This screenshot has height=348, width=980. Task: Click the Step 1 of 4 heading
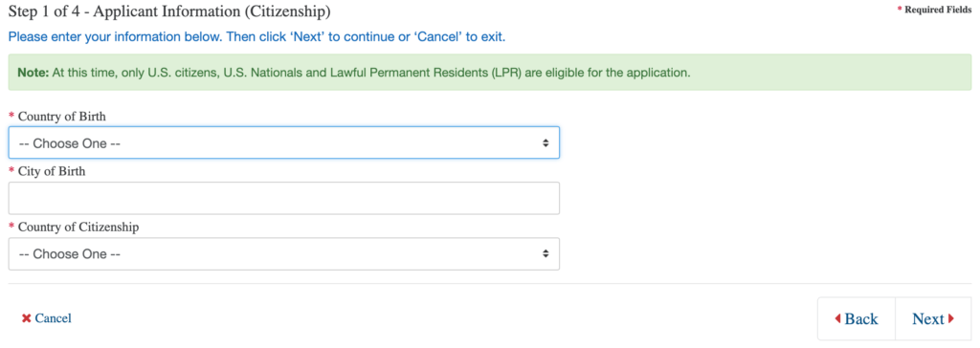pyautogui.click(x=169, y=11)
